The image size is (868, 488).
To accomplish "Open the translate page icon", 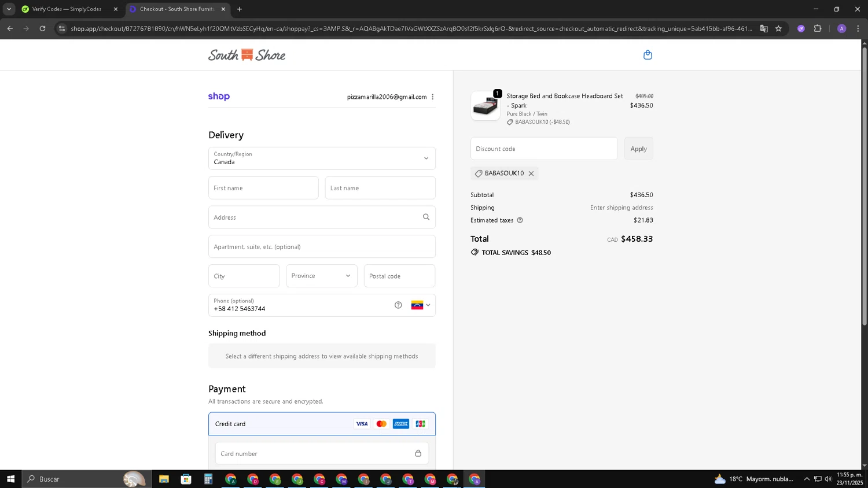I will point(764,28).
